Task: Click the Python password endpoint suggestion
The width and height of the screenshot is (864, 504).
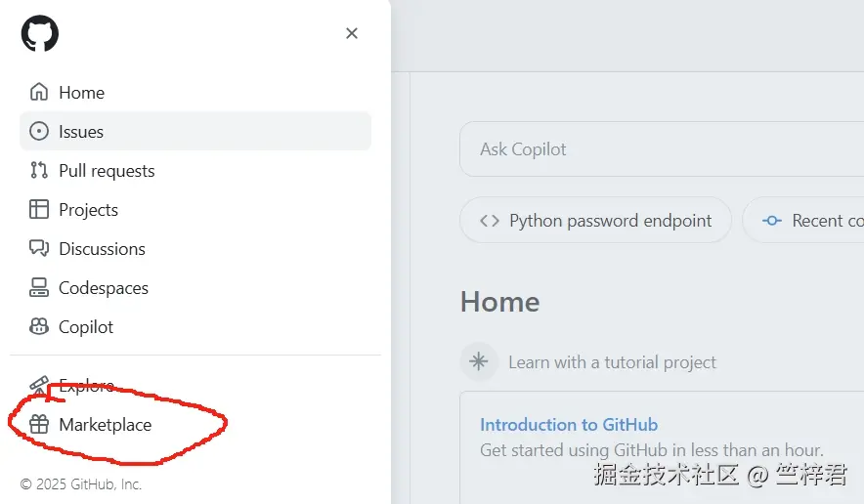Action: (595, 221)
